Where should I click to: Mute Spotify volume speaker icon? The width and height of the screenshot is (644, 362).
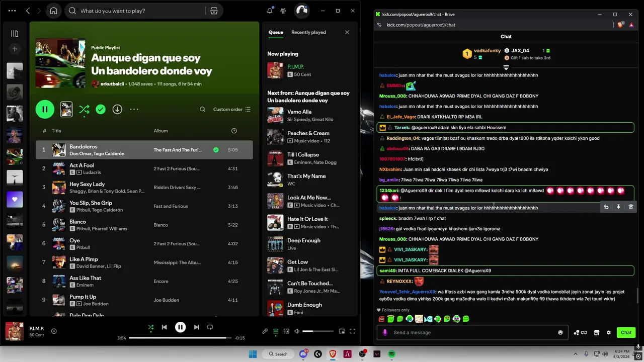(297, 331)
